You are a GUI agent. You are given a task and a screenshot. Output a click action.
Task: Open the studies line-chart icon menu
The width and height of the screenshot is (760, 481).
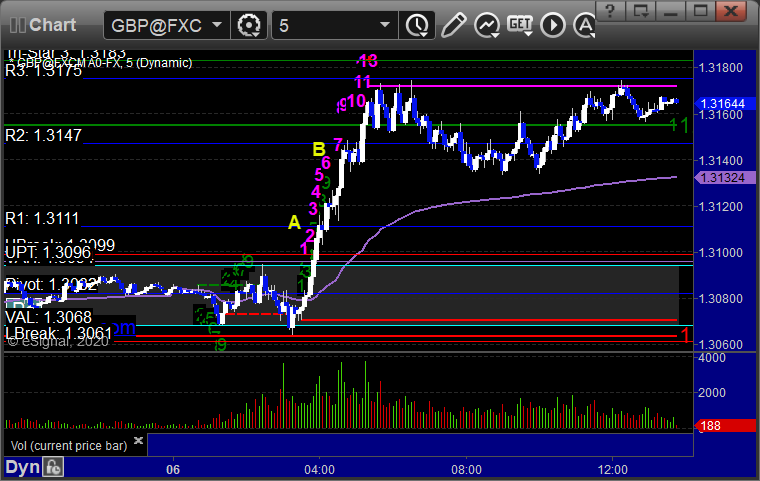click(487, 25)
